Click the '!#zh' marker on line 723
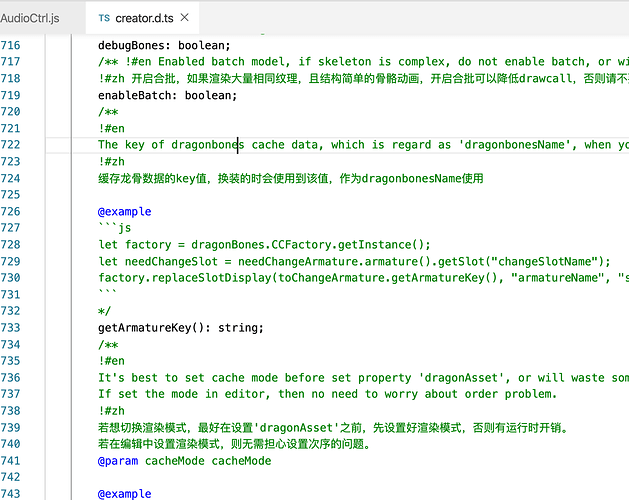This screenshot has height=500, width=629. [112, 162]
